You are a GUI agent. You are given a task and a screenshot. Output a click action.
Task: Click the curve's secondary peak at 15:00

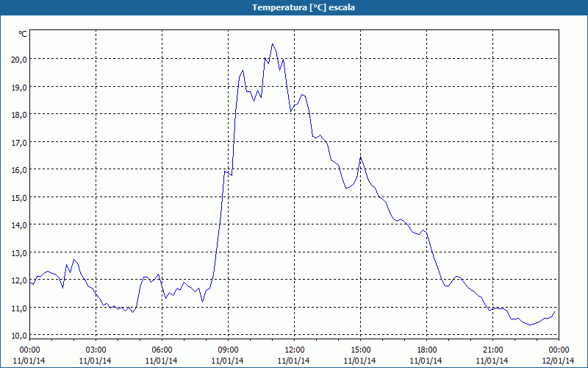tap(360, 158)
